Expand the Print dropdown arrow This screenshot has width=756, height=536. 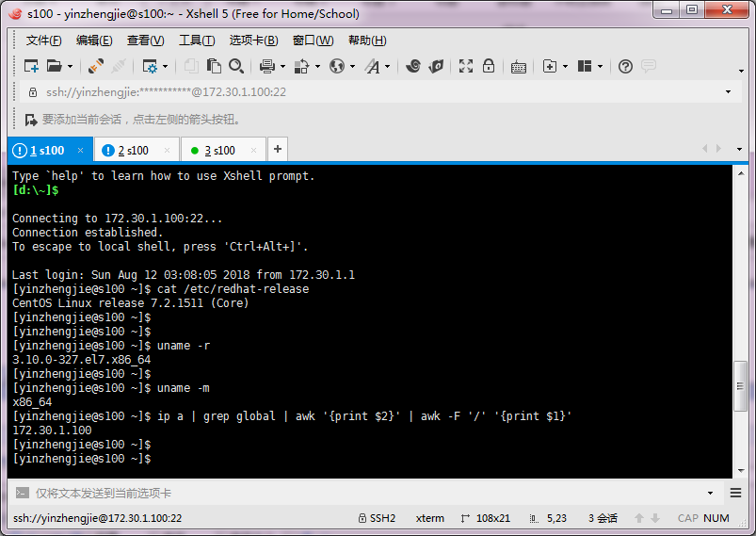(282, 67)
